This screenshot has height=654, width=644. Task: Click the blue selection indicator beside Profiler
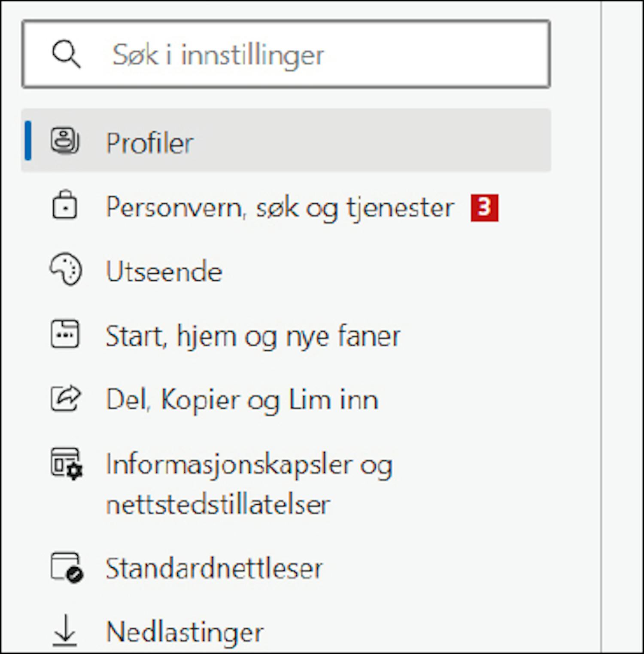pos(28,141)
